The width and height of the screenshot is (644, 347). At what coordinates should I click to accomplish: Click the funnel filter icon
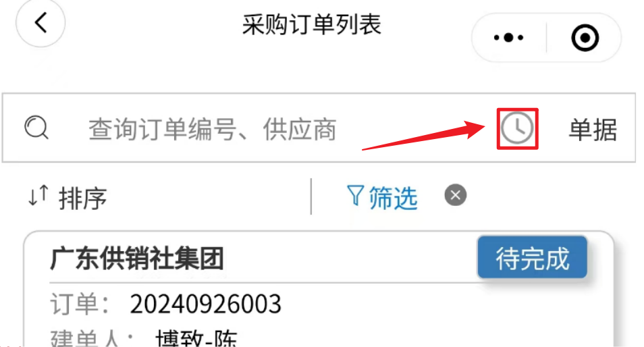(x=355, y=196)
